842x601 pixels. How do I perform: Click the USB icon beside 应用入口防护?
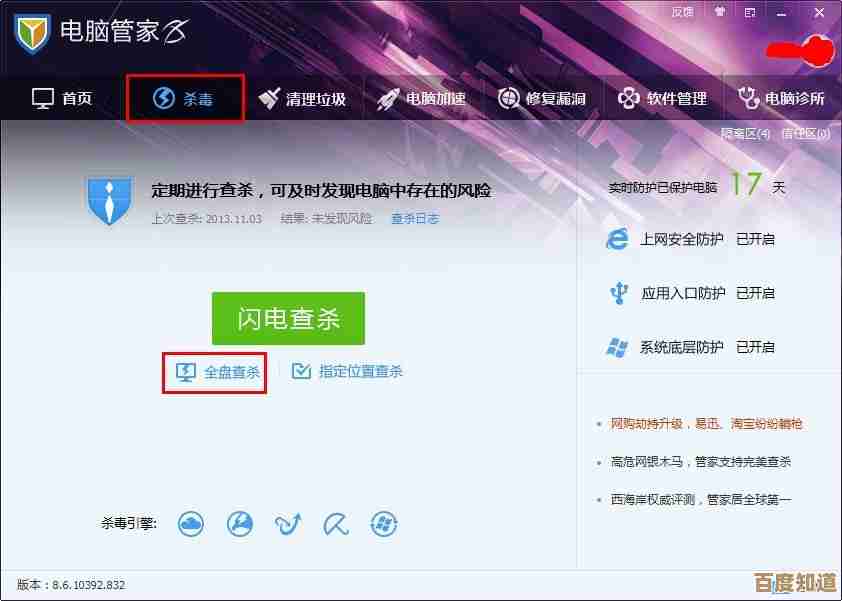[617, 293]
